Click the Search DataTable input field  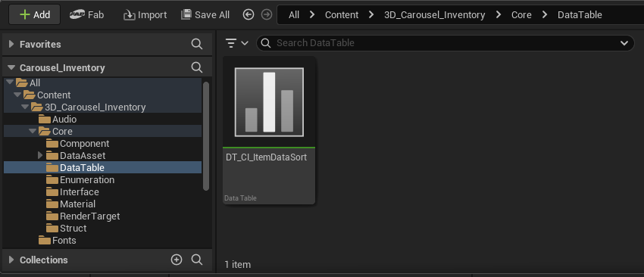pyautogui.click(x=445, y=43)
